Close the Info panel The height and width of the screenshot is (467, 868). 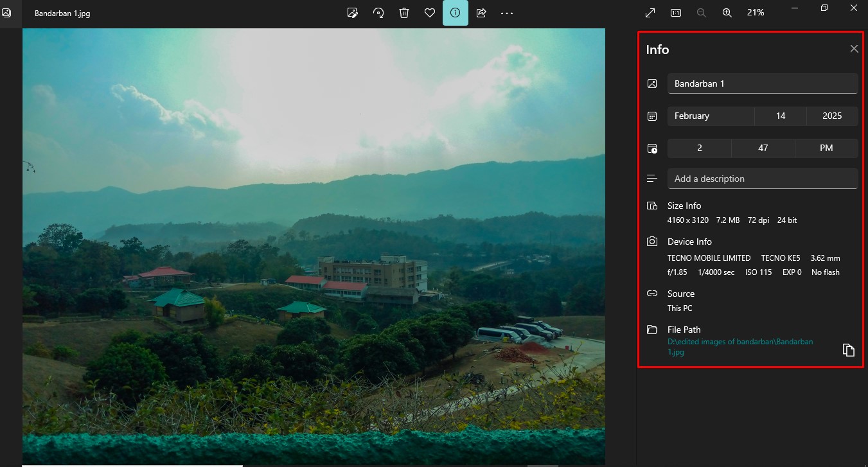point(854,49)
